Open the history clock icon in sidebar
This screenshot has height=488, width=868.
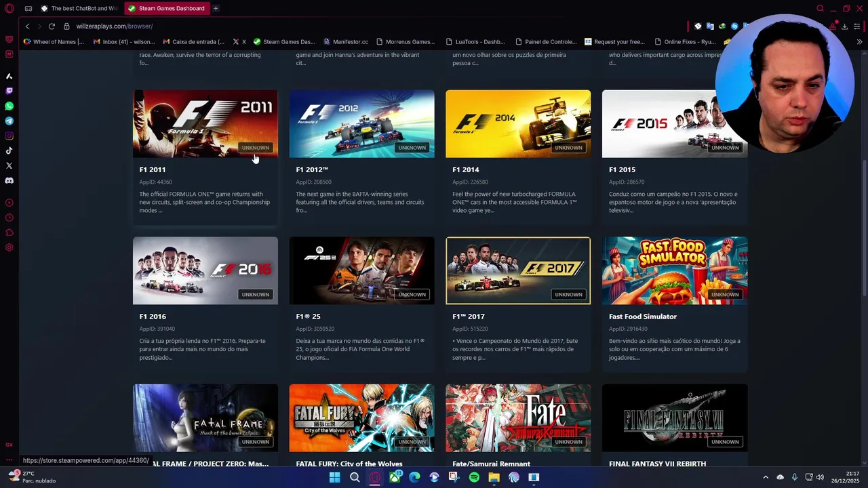point(9,218)
